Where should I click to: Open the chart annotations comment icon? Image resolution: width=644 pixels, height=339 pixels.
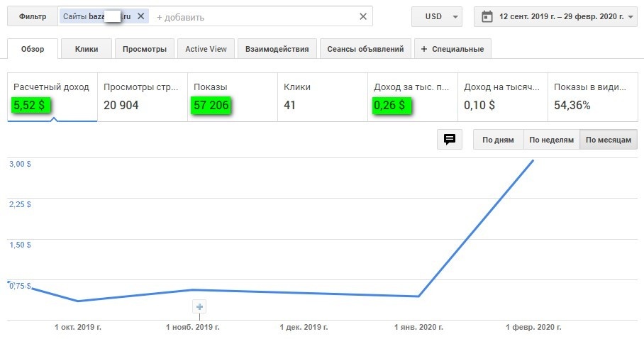(450, 139)
